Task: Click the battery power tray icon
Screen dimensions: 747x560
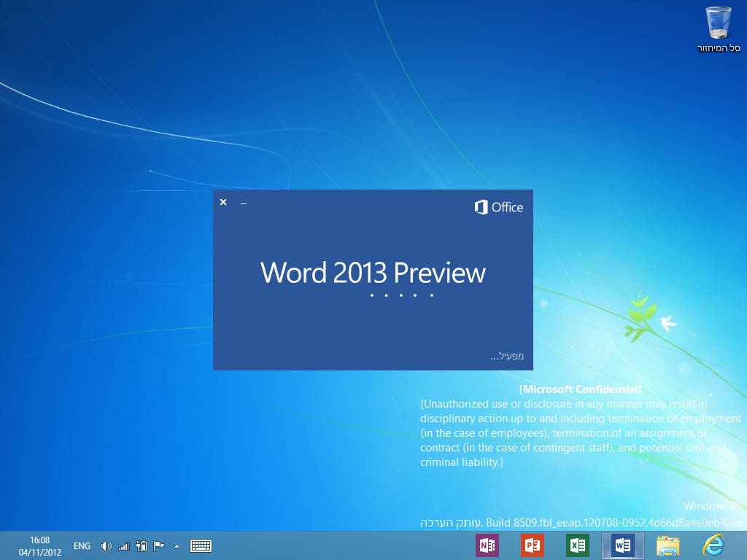Action: coord(142,545)
